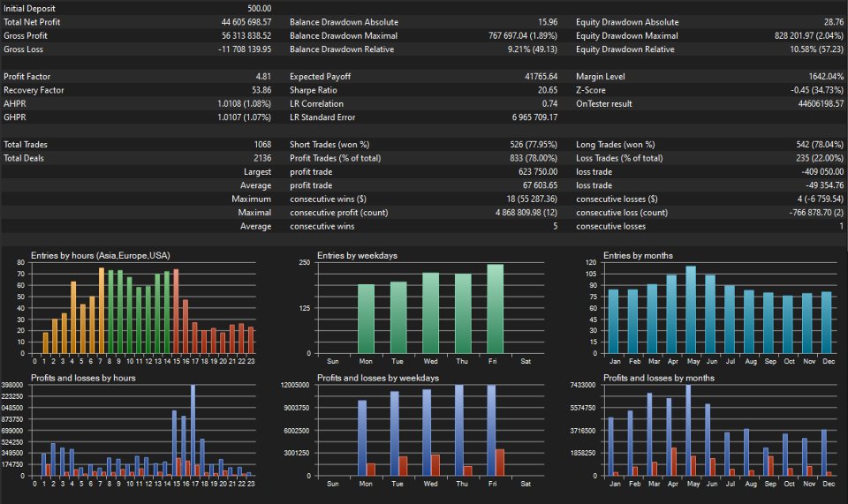
Task: Select Loss Trades value 235 (22.00%)
Action: [820, 158]
